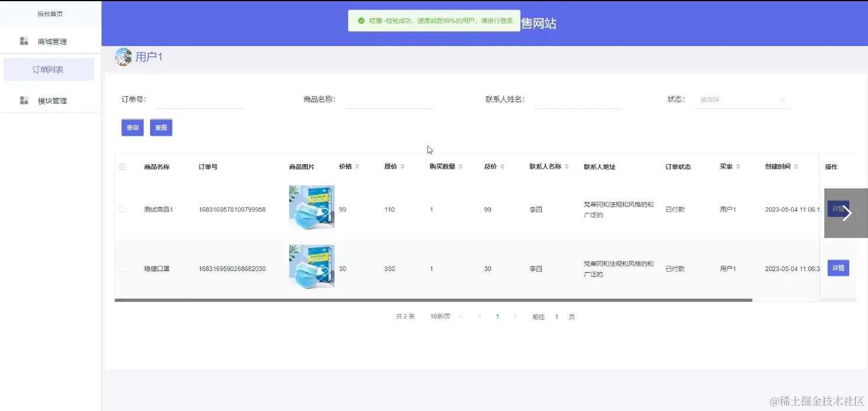Open the 状态 dropdown

(743, 99)
